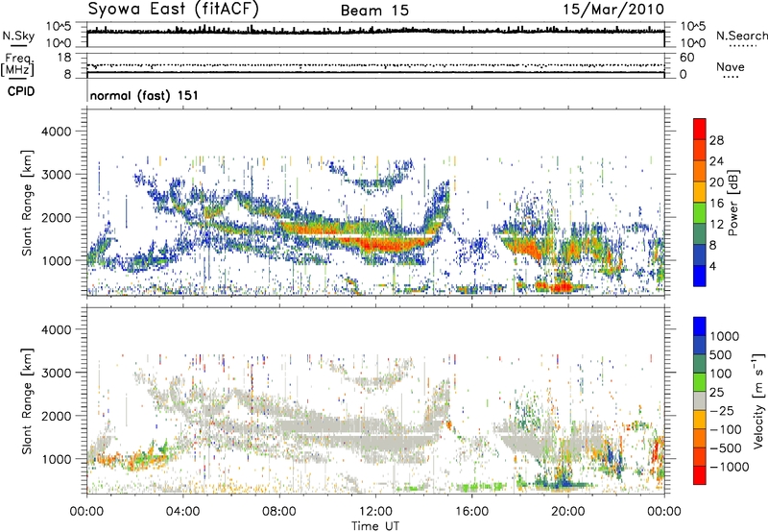Screen dimensions: 768x532
Task: Click '3000' range tick on velocity plot
Action: [x=57, y=373]
